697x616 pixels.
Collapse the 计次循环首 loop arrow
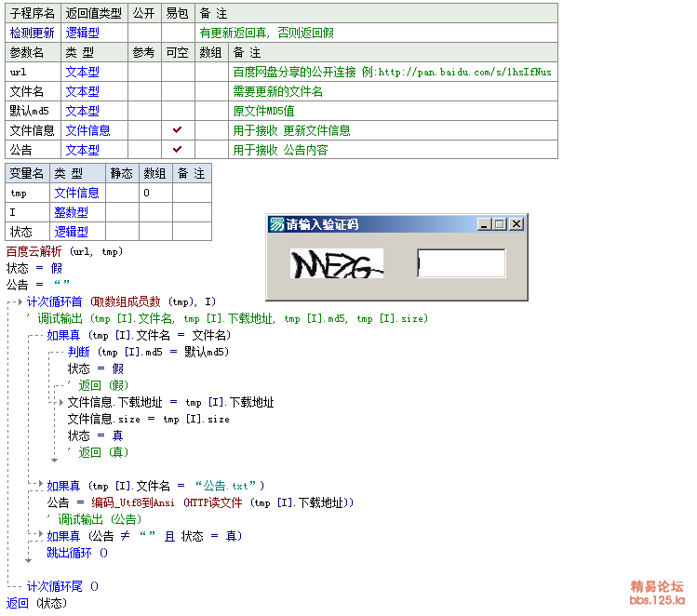point(20,301)
